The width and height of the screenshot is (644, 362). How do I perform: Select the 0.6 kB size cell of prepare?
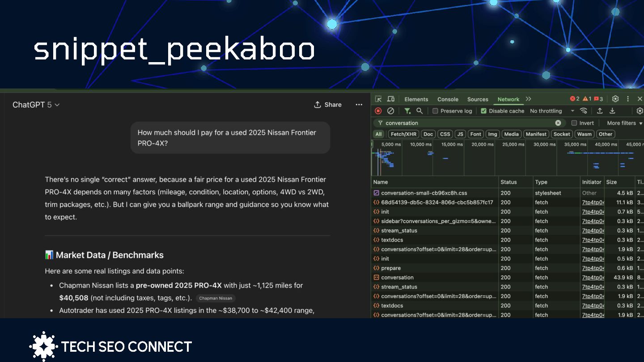tap(619, 268)
